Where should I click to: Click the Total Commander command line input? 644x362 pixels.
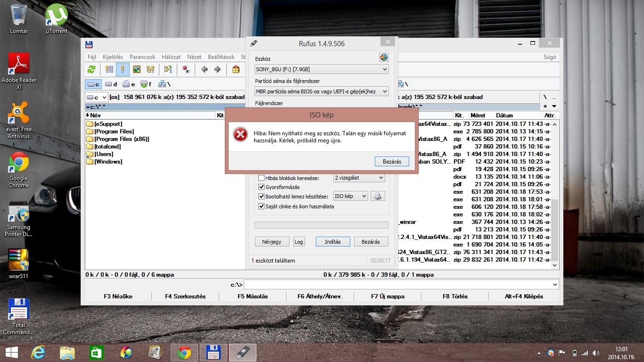tap(401, 285)
